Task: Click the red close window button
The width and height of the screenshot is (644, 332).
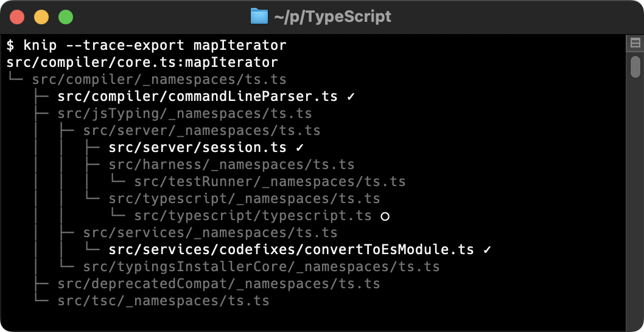Action: [x=17, y=17]
